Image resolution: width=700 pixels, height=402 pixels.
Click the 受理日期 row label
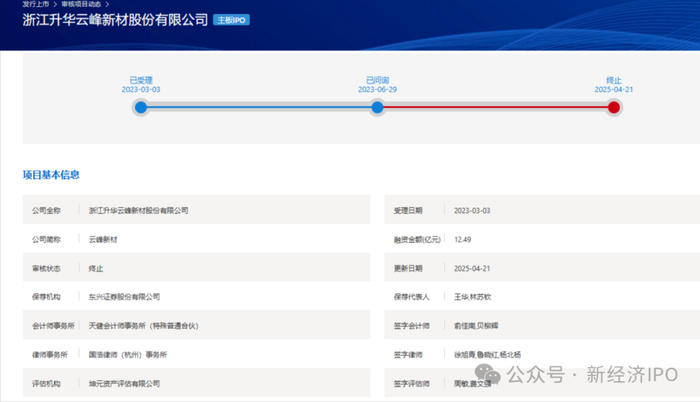[408, 210]
